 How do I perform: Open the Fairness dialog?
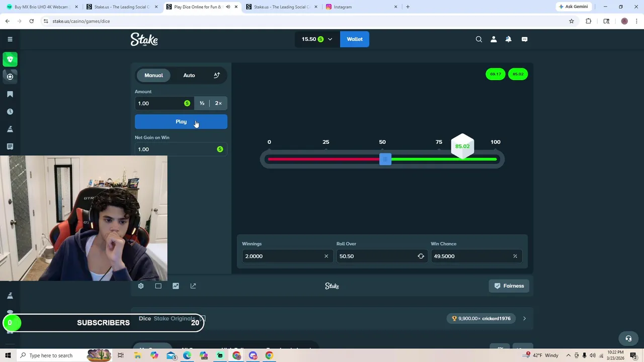click(509, 286)
